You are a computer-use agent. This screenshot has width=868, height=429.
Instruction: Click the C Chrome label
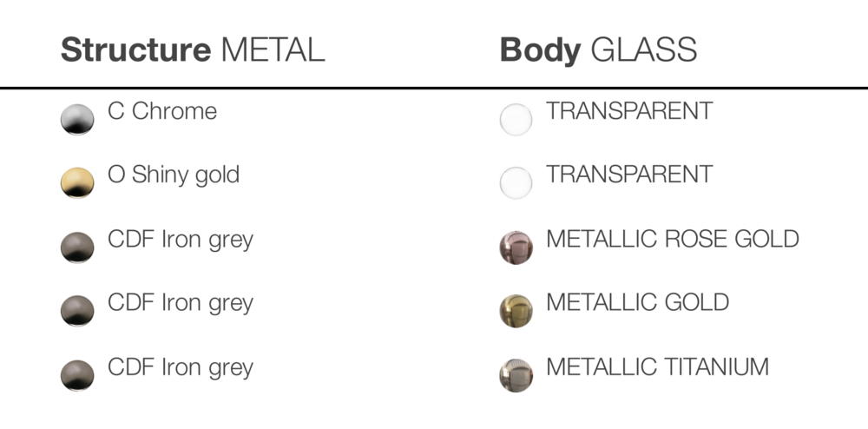(x=162, y=111)
